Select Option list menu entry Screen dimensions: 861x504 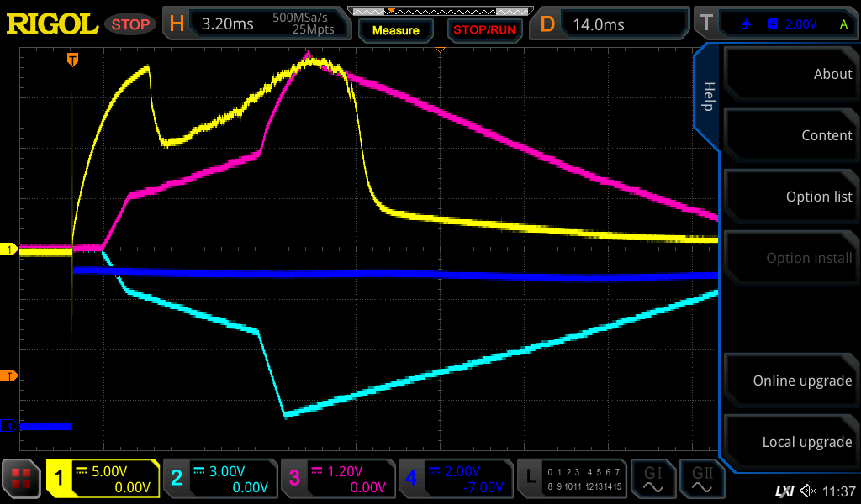tap(790, 197)
